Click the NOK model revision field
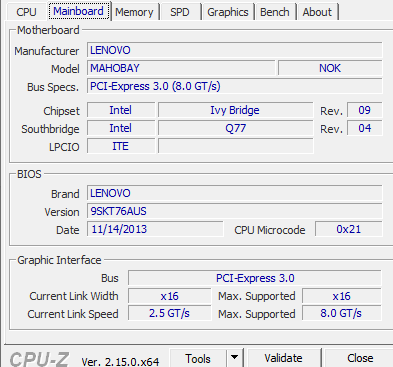The width and height of the screenshot is (393, 367). pyautogui.click(x=330, y=68)
